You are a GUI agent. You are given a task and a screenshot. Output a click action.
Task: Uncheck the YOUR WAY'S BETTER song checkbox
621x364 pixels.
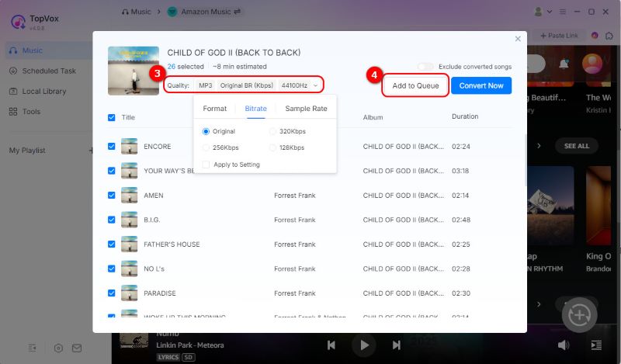tap(111, 171)
